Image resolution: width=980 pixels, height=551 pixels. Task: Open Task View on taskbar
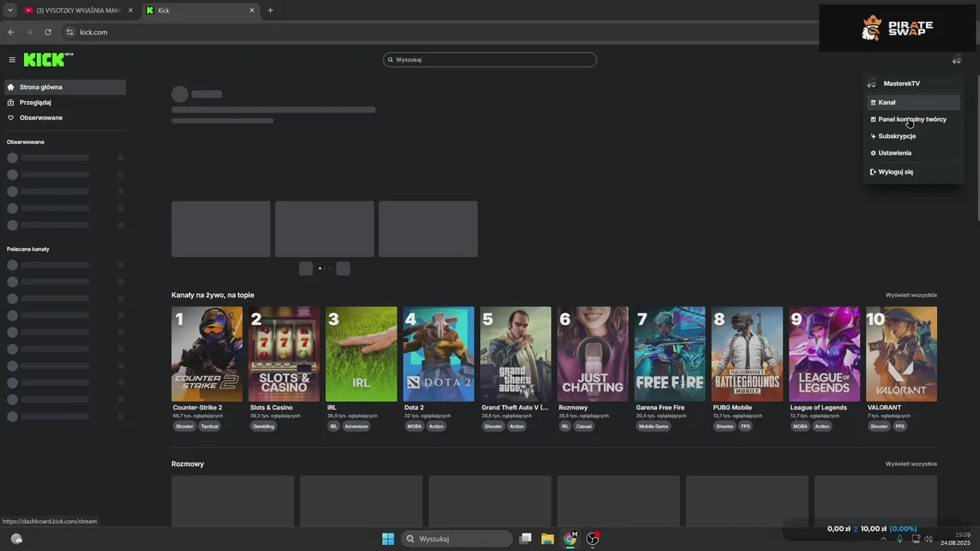pyautogui.click(x=525, y=539)
